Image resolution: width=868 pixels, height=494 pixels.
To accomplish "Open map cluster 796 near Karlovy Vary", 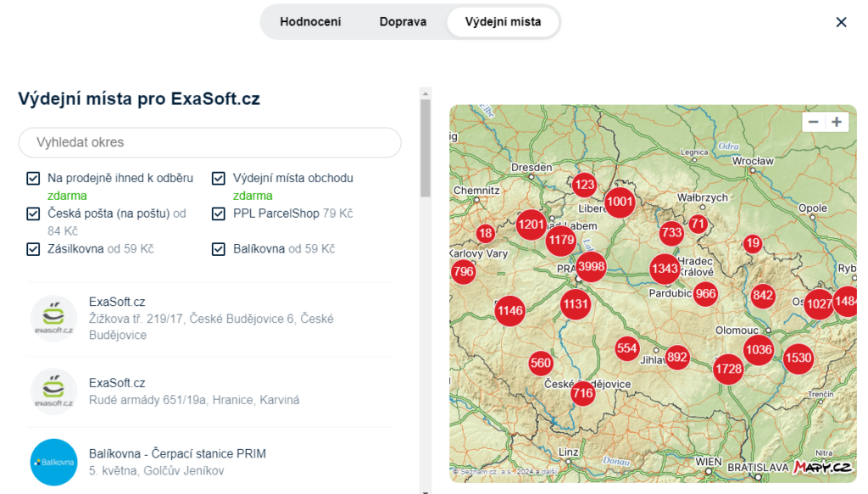I will (x=464, y=272).
